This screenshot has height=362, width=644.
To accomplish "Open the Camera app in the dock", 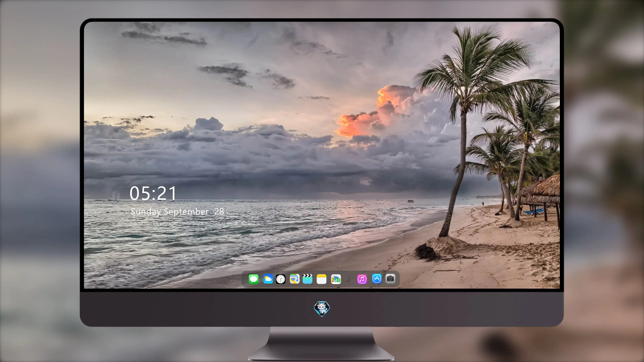I will 390,279.
